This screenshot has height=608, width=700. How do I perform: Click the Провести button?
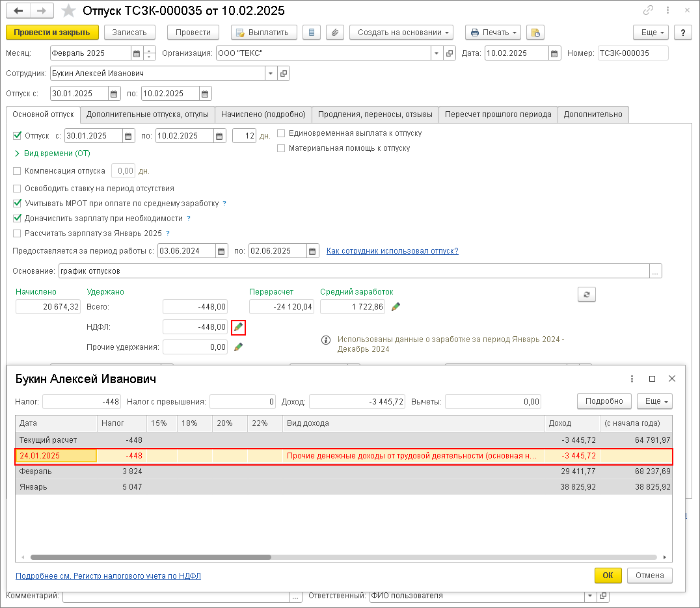pyautogui.click(x=193, y=32)
